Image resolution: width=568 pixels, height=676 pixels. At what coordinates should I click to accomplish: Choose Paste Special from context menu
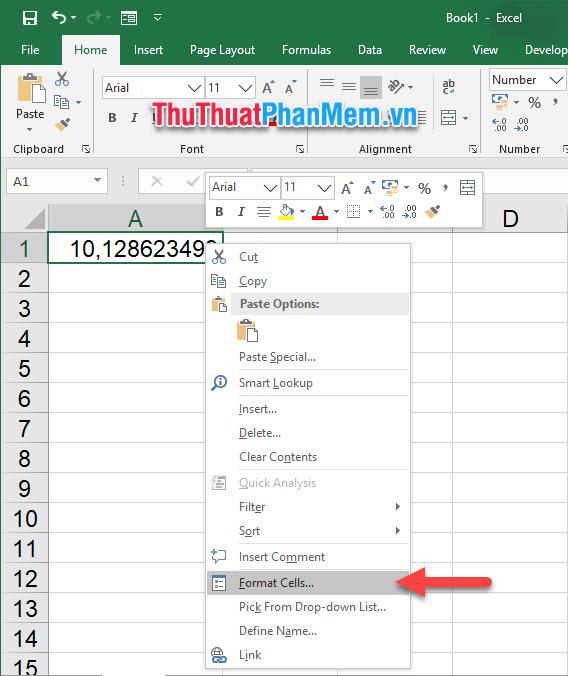(308, 357)
